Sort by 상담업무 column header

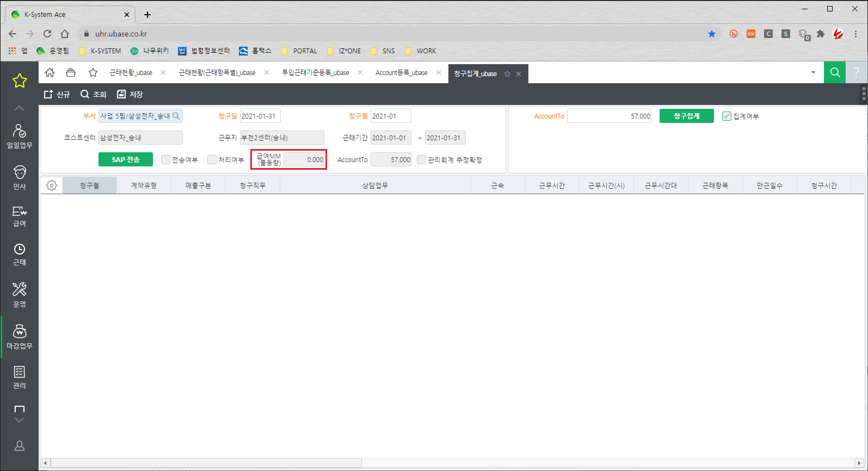pyautogui.click(x=375, y=185)
